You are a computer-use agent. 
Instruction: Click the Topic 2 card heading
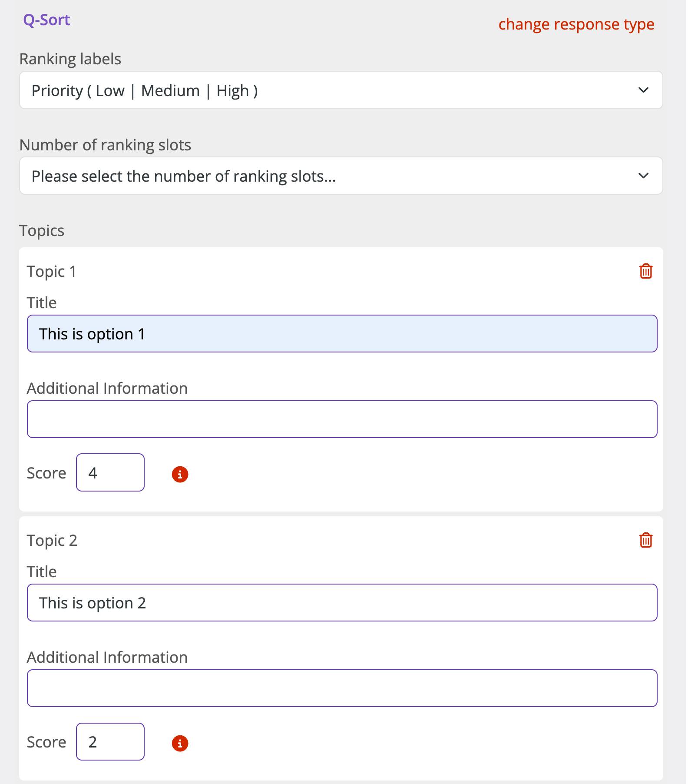52,541
